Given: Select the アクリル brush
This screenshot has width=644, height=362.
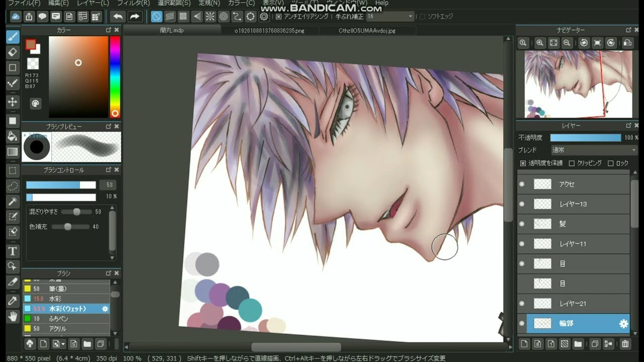Looking at the screenshot, I should coord(66,328).
